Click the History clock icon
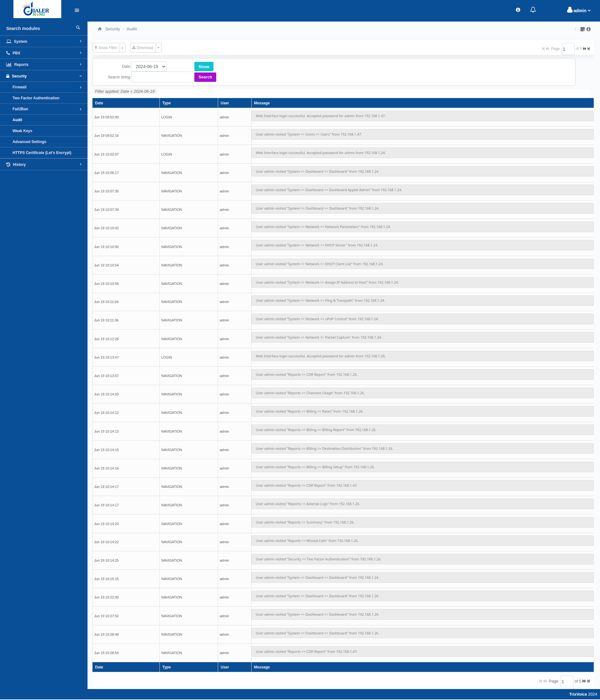The height and width of the screenshot is (700, 600). 8,165
